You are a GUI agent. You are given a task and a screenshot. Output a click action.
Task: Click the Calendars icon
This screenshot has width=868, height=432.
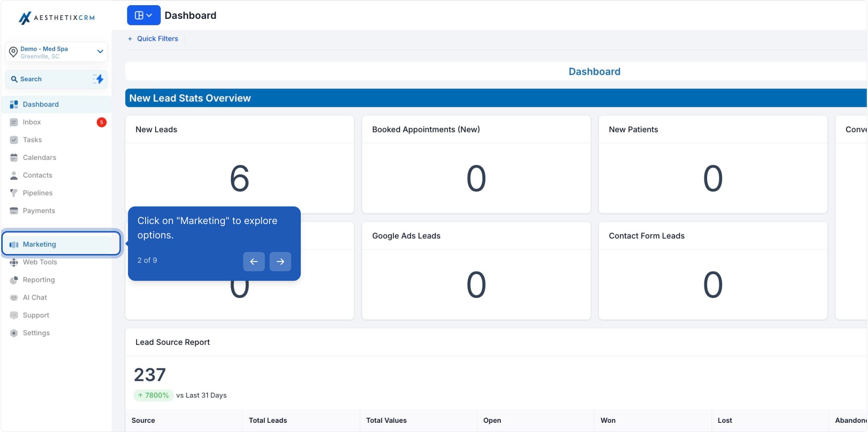pyautogui.click(x=14, y=158)
